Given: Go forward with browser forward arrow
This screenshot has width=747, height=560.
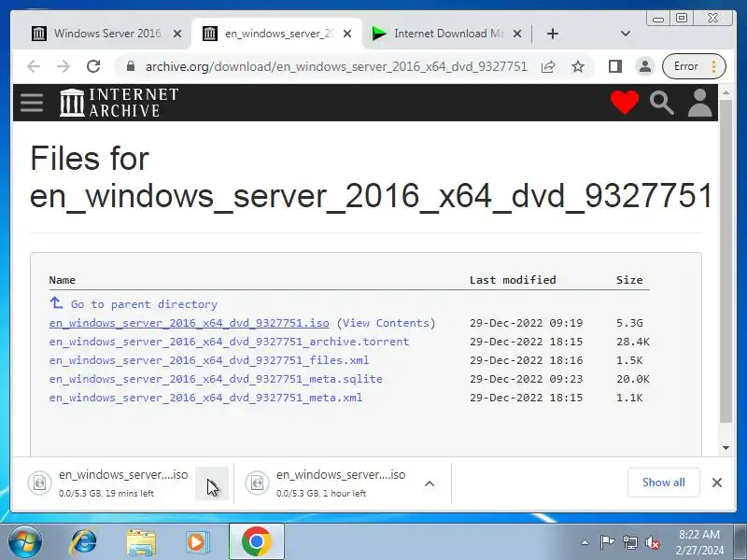Looking at the screenshot, I should [63, 66].
